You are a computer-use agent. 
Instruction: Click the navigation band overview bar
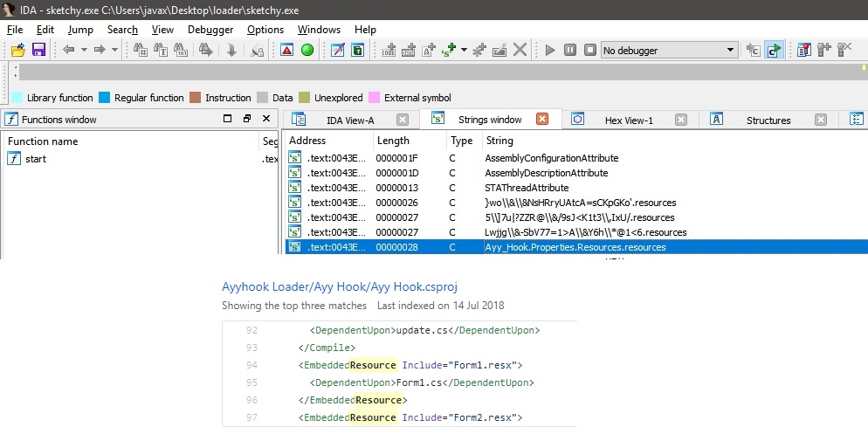[x=442, y=72]
